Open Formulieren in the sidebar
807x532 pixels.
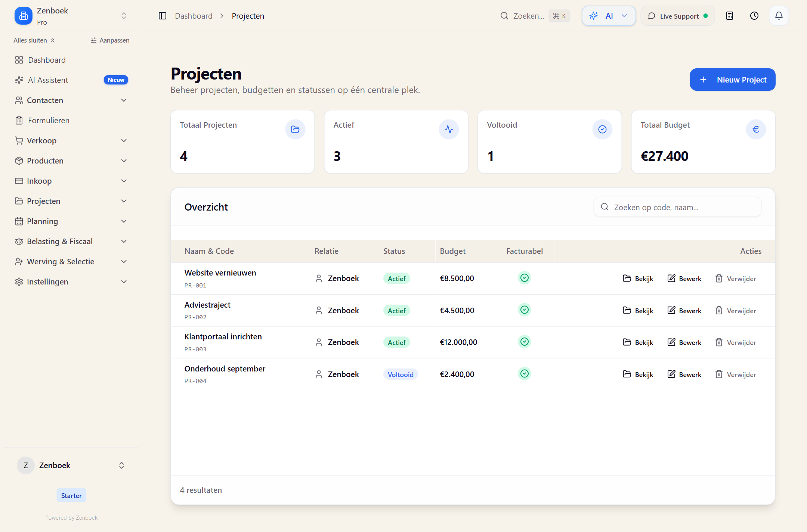click(x=71, y=120)
